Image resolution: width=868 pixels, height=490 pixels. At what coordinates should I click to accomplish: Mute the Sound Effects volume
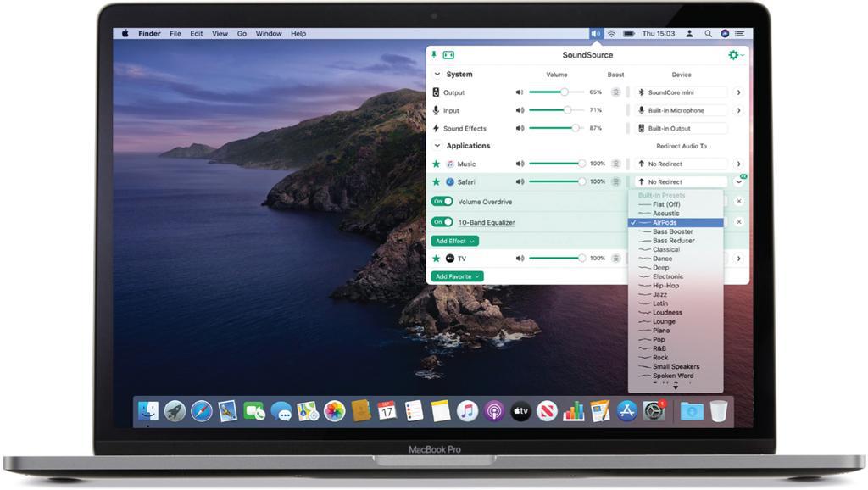coord(520,128)
